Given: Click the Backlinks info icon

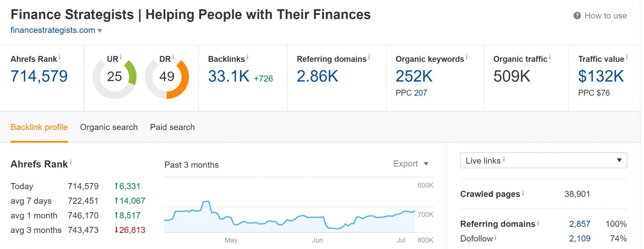Looking at the screenshot, I should coord(247,57).
